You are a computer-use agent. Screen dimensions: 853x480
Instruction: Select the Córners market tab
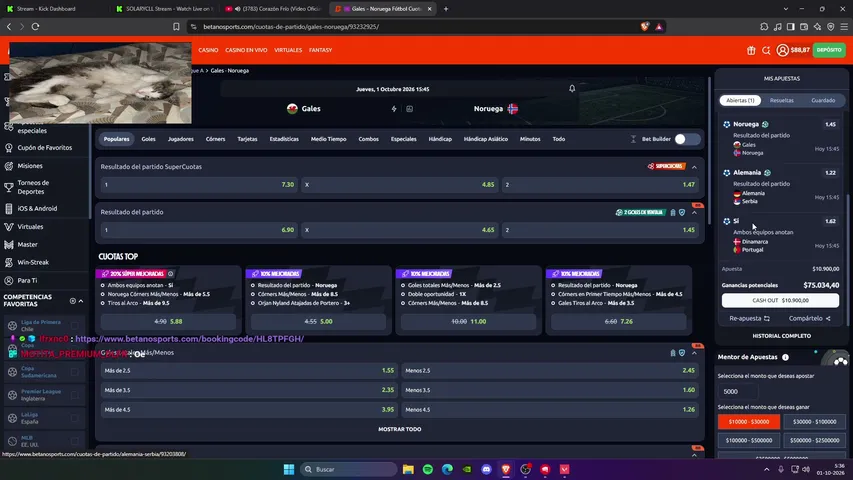215,139
